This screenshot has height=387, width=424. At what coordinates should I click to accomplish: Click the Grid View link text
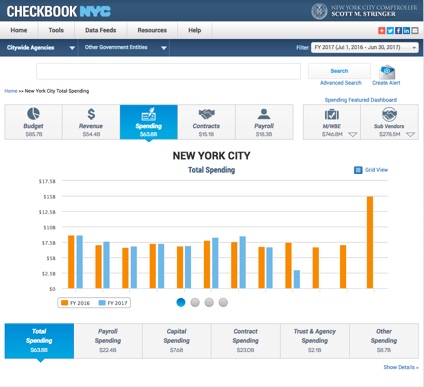(376, 170)
